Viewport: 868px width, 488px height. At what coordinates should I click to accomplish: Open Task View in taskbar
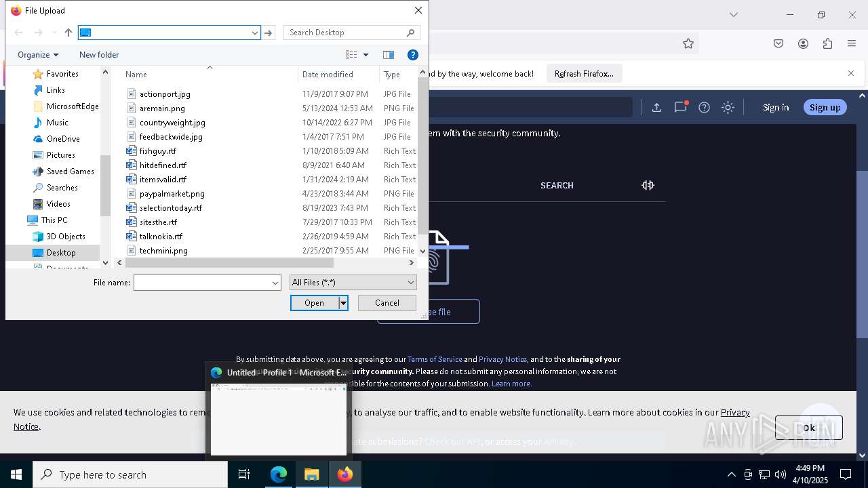pos(244,474)
